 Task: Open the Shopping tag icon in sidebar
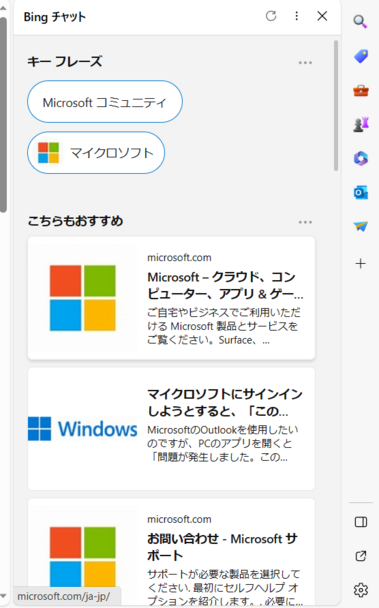(361, 57)
